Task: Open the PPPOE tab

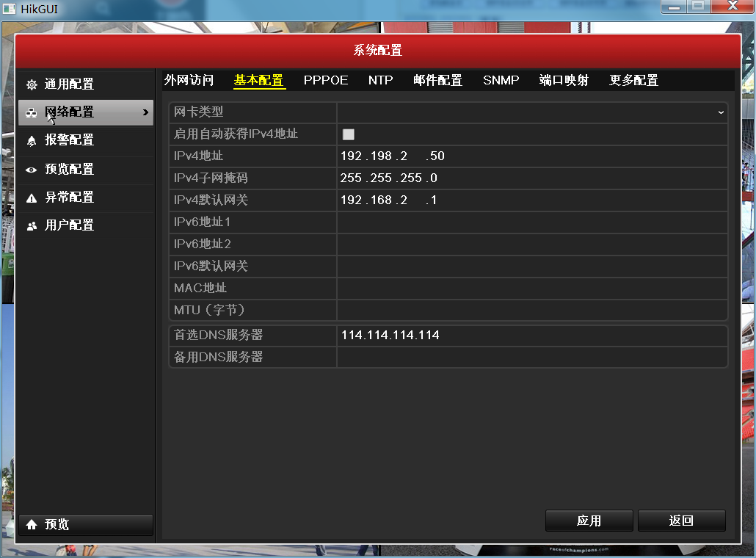Action: [x=325, y=80]
